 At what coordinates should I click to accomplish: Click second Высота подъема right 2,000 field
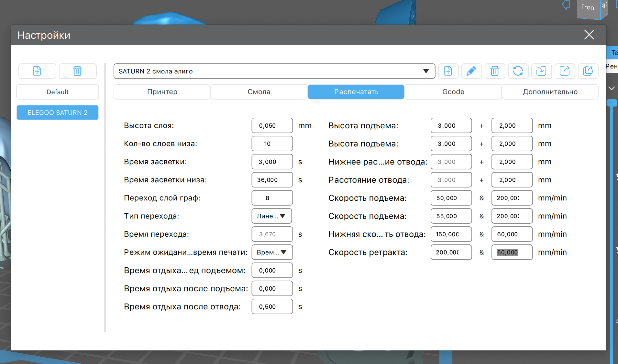click(x=512, y=144)
